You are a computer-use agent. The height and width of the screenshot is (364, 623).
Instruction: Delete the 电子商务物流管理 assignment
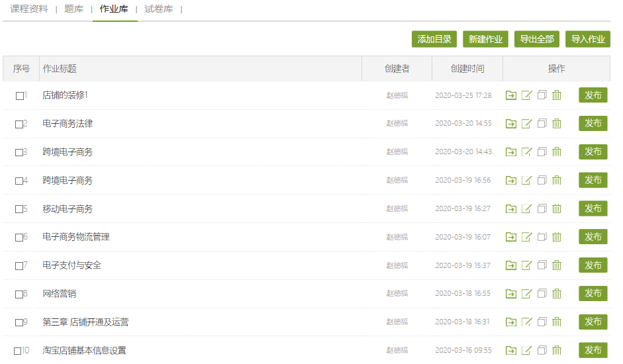(557, 237)
